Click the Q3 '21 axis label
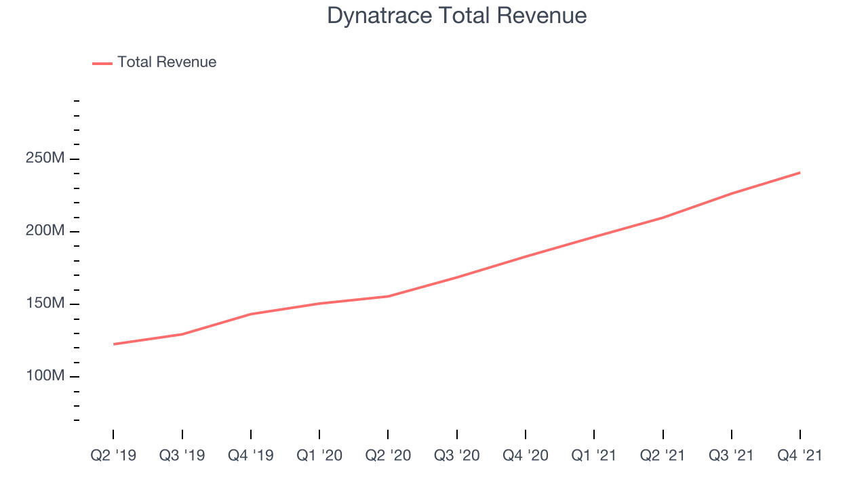The width and height of the screenshot is (868, 488). (x=732, y=455)
